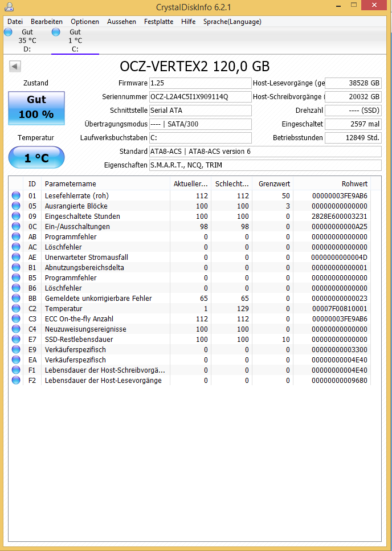Image resolution: width=392 pixels, height=551 pixels.
Task: Click status orb for Neuzuweisungsereignisse row
Action: point(16,329)
